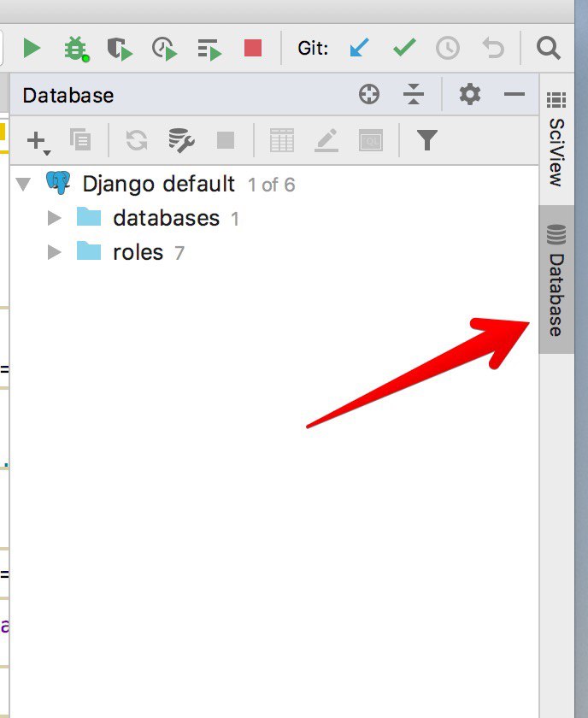
Task: Open query console QL icon
Action: (x=371, y=140)
